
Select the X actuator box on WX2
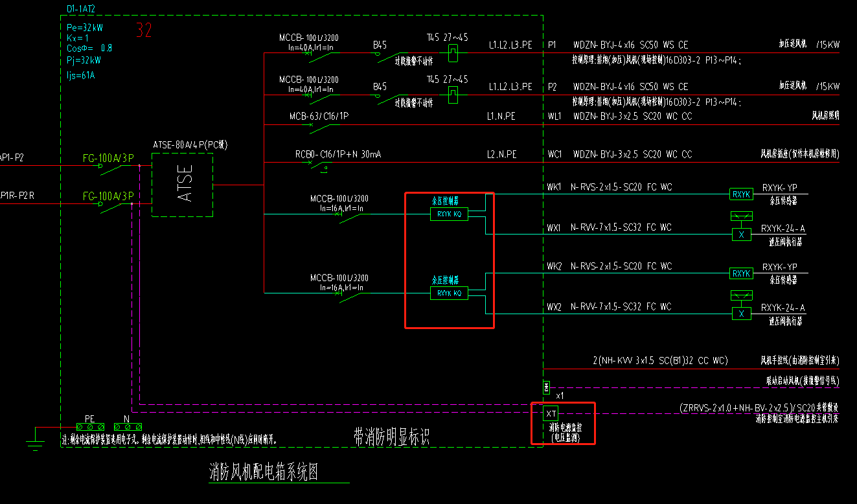pos(741,314)
